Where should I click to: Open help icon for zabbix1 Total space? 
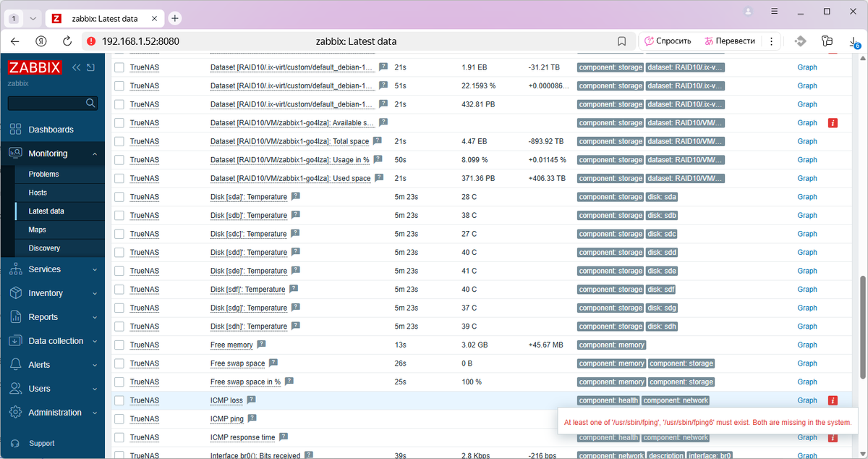coord(377,141)
